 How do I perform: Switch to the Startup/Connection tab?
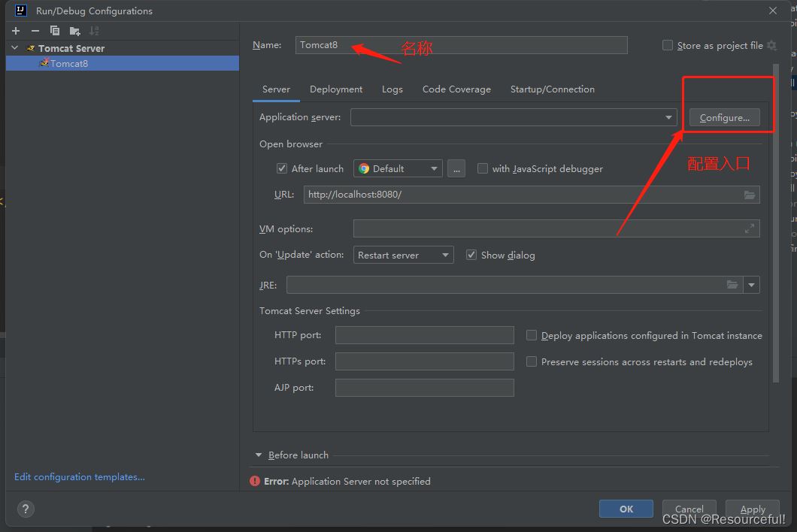553,89
